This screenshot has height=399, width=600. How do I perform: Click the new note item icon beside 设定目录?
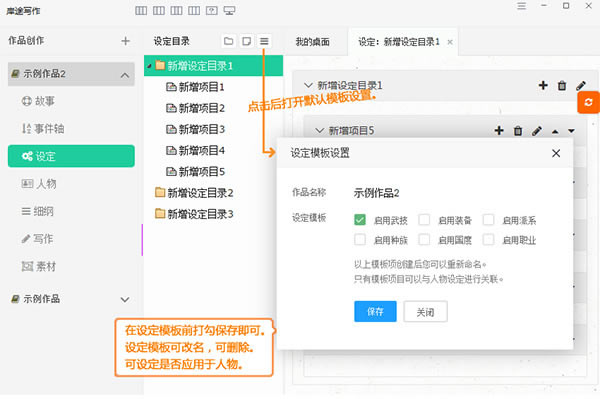pos(246,41)
